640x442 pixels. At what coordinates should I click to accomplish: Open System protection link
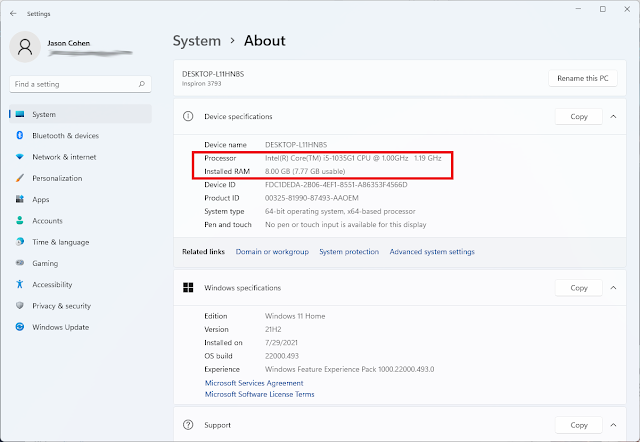[x=349, y=251]
